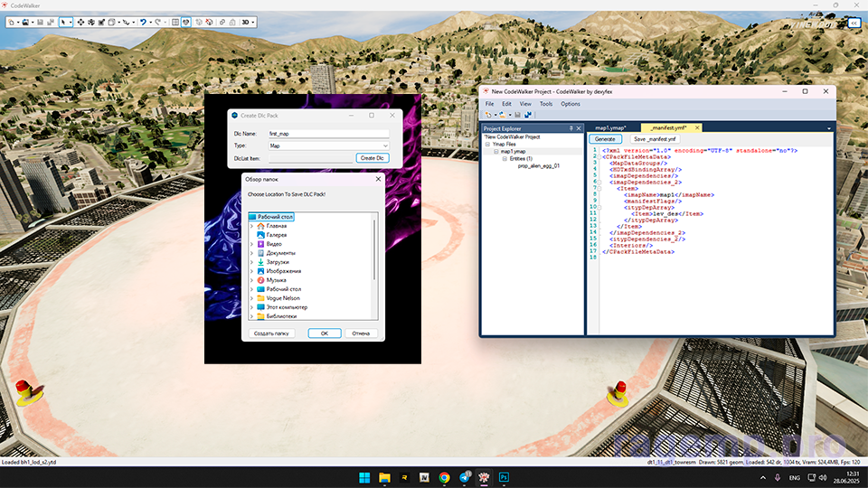Image resolution: width=868 pixels, height=488 pixels.
Task: Click the delete entity icon with red X
Action: 209,22
